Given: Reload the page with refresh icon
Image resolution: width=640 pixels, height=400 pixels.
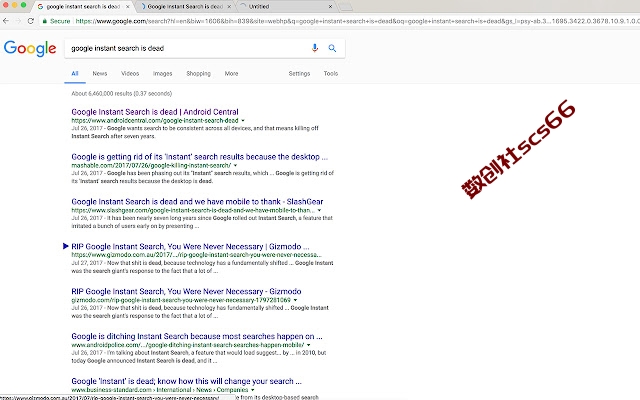Looking at the screenshot, I should click(x=31, y=21).
